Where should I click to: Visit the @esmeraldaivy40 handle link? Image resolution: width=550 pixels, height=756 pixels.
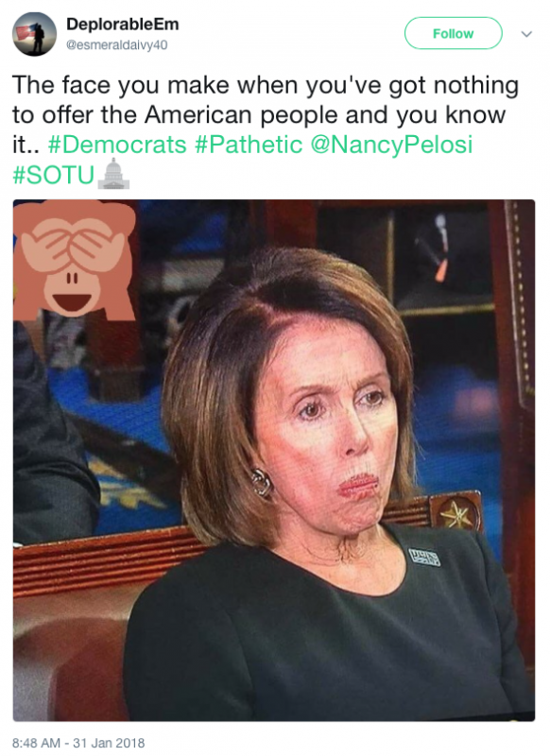[116, 44]
